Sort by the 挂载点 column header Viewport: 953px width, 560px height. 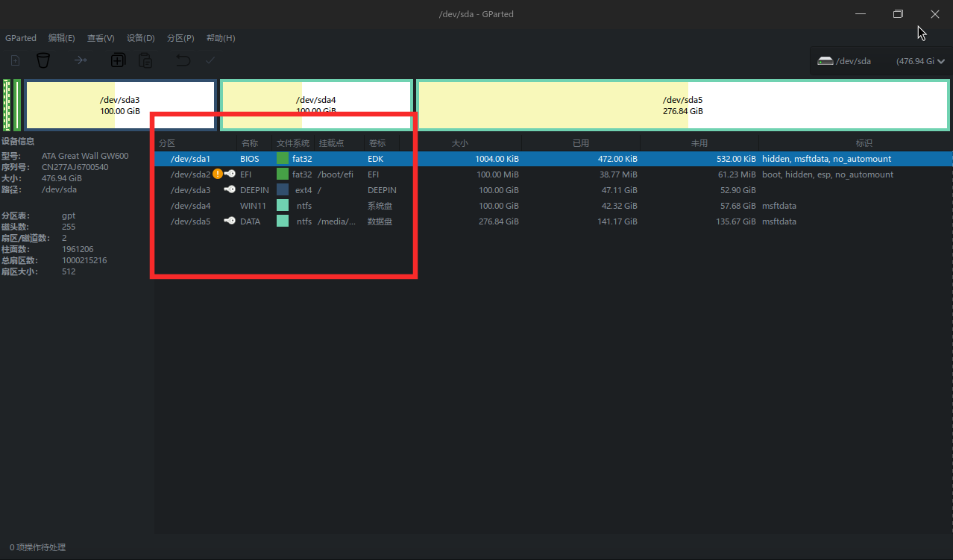pos(340,143)
